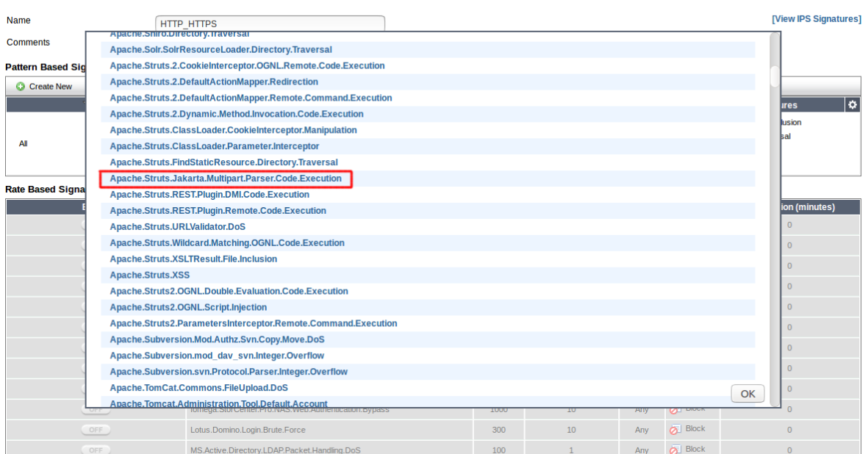The height and width of the screenshot is (454, 868).
Task: Select Apache.Struts.2.CookieInterceptor.OGNL.Remote.Code.Execution
Action: (x=247, y=65)
